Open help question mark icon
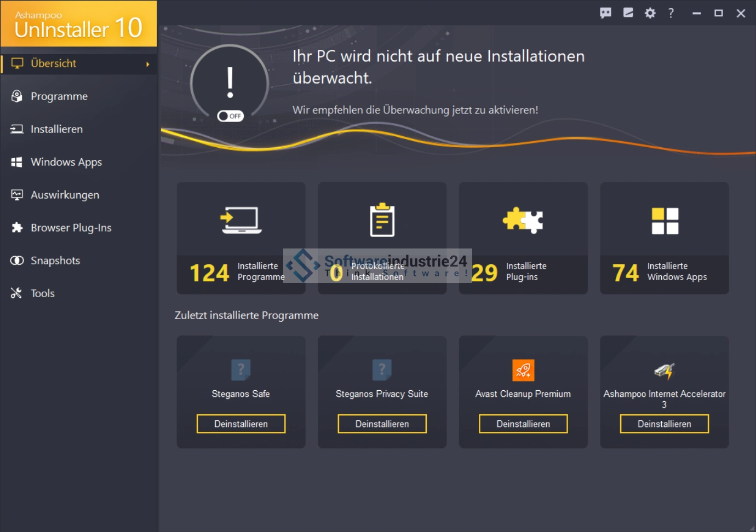Image resolution: width=756 pixels, height=532 pixels. pos(671,13)
